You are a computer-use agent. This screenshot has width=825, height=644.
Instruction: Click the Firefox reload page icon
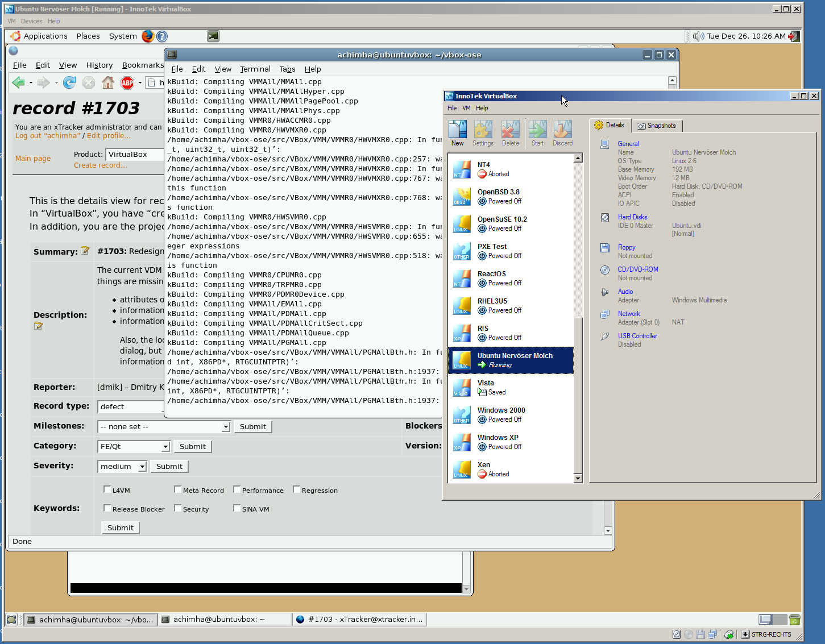69,83
